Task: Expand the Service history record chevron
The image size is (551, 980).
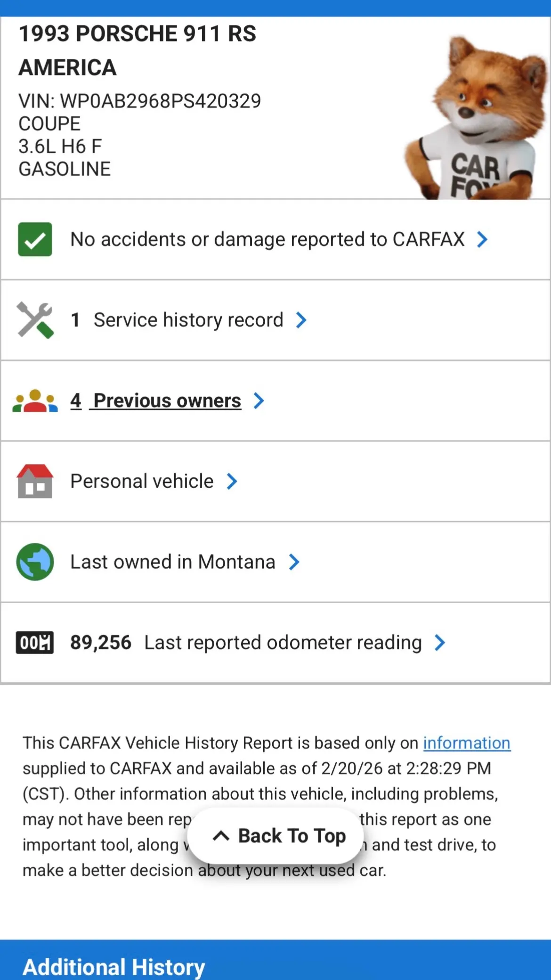Action: [x=301, y=320]
